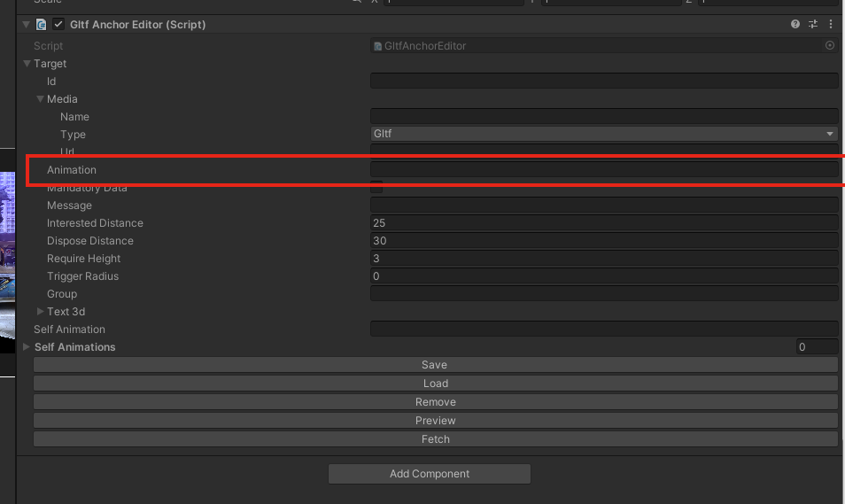The height and width of the screenshot is (504, 845).
Task: Enable the Mandatory Data checkbox
Action: (x=376, y=187)
